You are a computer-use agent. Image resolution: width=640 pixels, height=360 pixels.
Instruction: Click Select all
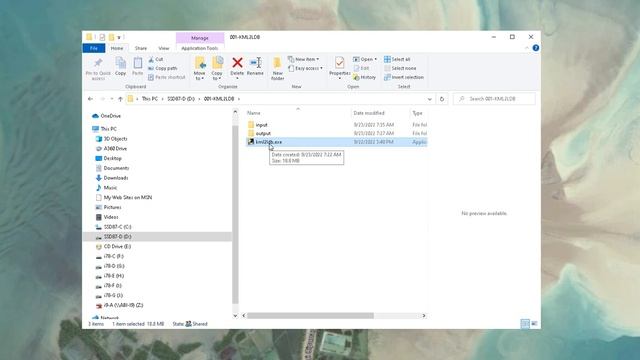click(397, 59)
